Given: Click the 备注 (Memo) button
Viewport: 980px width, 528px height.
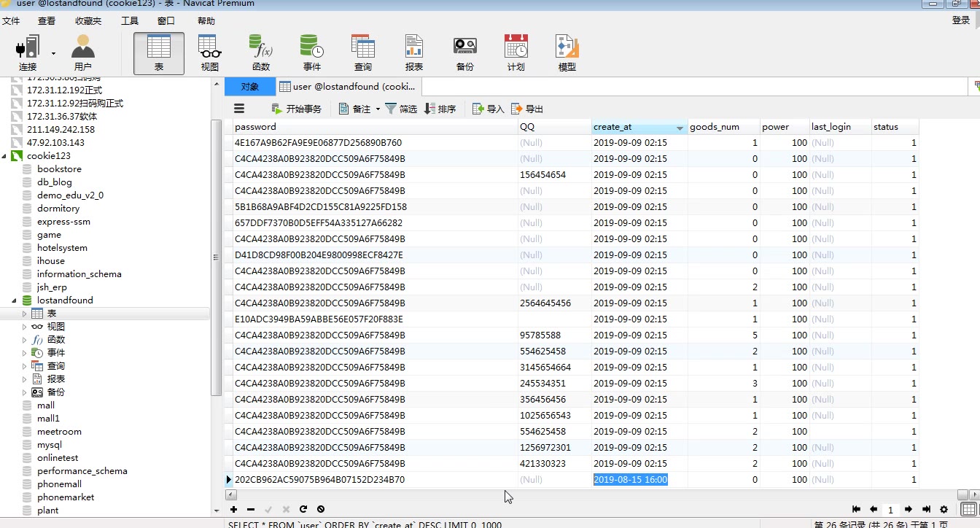Looking at the screenshot, I should (x=355, y=109).
